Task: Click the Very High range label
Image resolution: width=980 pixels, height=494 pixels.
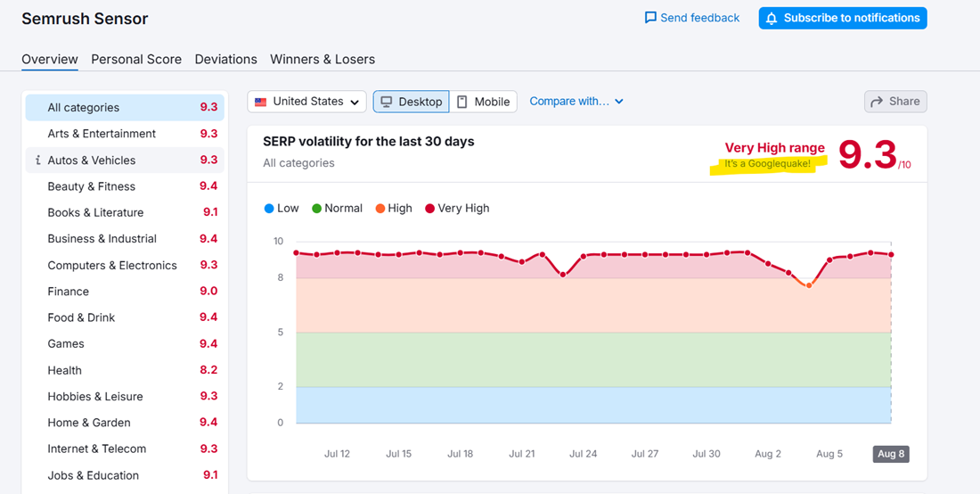Action: [x=774, y=147]
